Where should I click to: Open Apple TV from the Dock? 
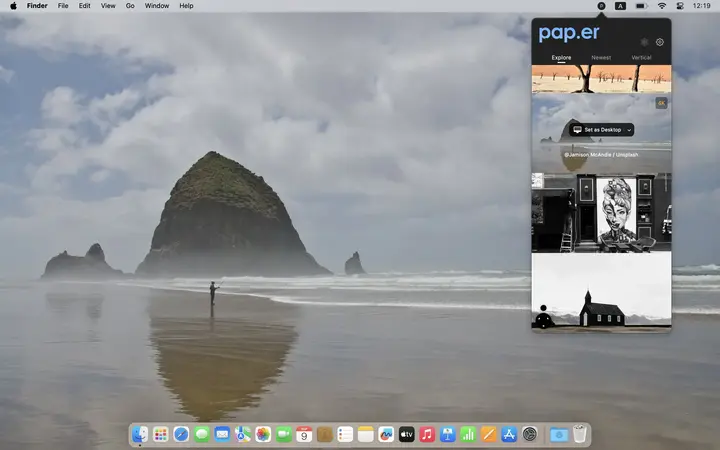coord(406,434)
